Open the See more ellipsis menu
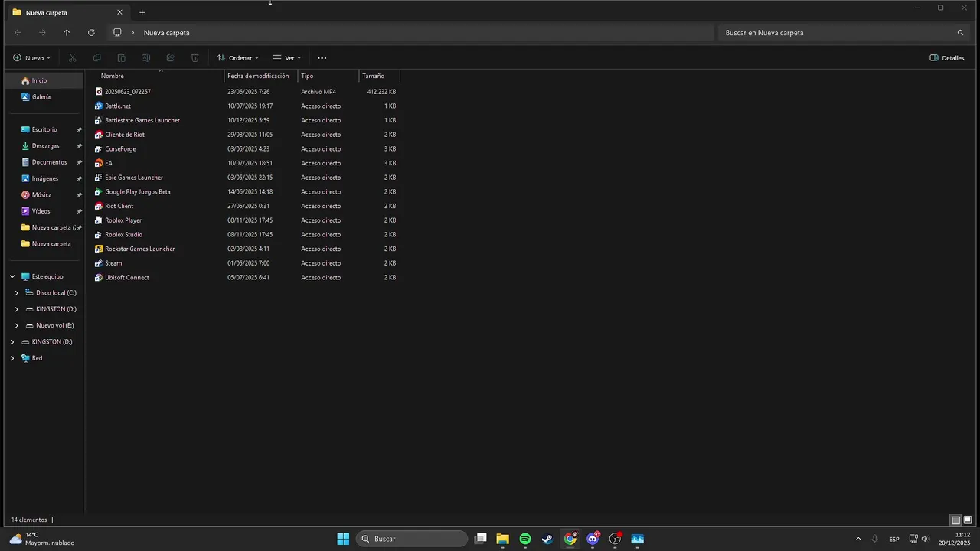Viewport: 980px width, 551px height. (322, 58)
